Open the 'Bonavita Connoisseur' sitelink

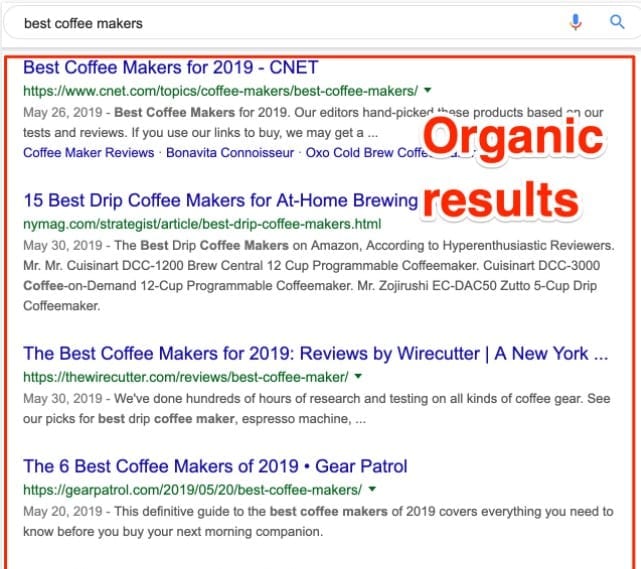coord(230,153)
